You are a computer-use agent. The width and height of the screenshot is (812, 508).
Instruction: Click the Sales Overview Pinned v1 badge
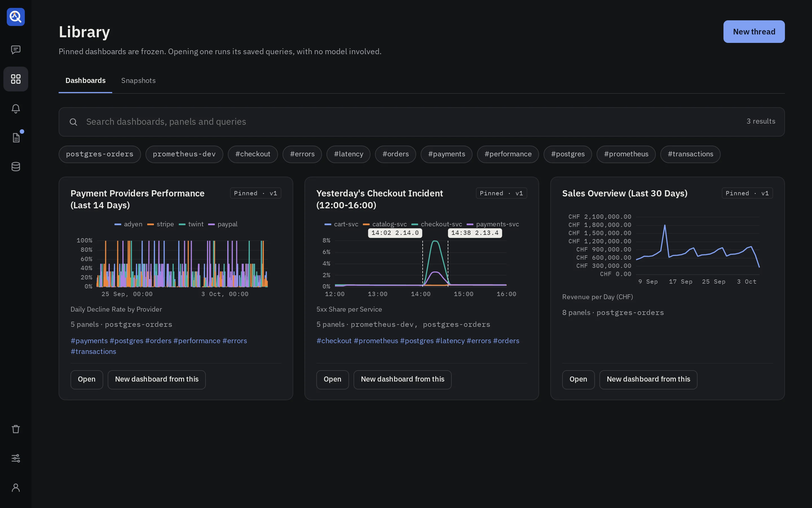(747, 193)
